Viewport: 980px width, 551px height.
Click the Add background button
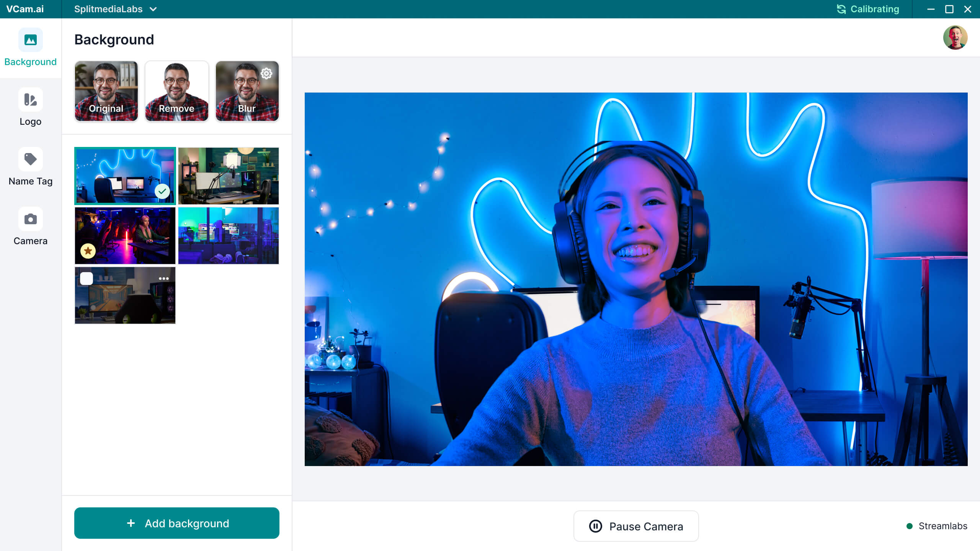point(176,523)
